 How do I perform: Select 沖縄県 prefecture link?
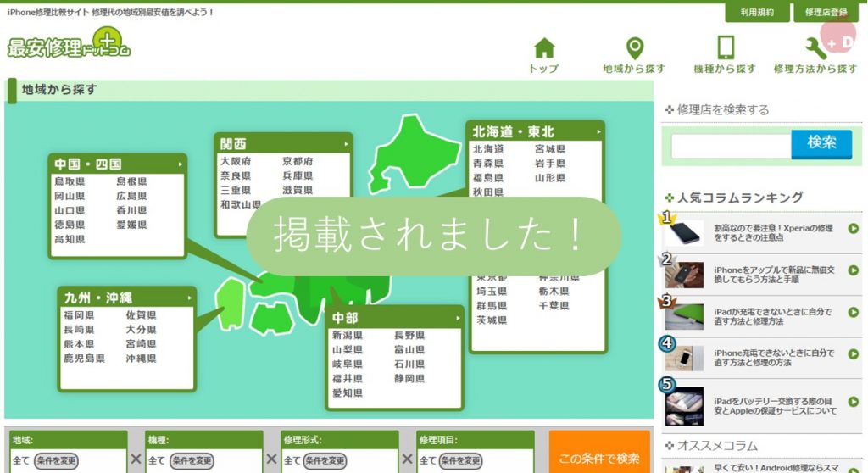click(x=141, y=359)
